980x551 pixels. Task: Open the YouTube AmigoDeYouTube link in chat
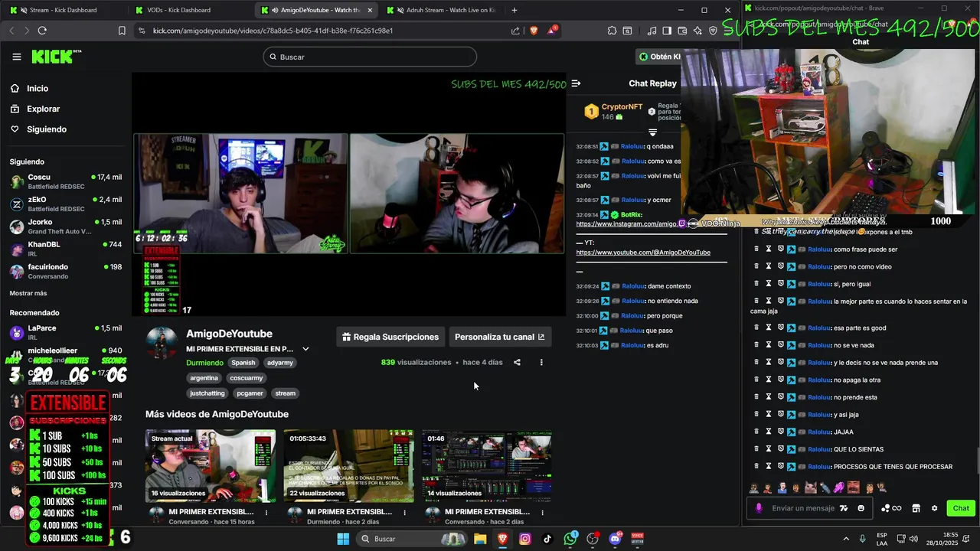click(643, 253)
